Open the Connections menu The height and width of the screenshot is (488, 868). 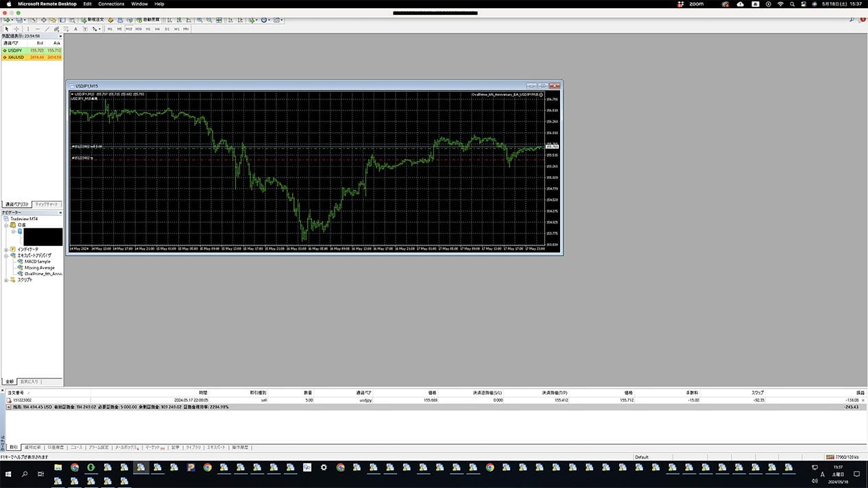(111, 4)
